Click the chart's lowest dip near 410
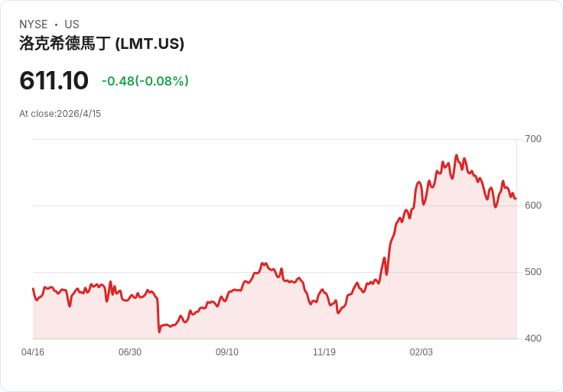 (159, 332)
